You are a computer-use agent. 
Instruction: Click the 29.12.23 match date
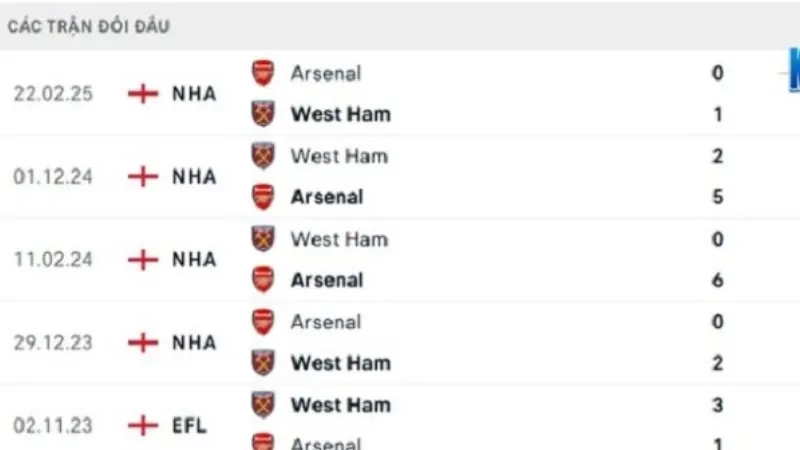(53, 343)
